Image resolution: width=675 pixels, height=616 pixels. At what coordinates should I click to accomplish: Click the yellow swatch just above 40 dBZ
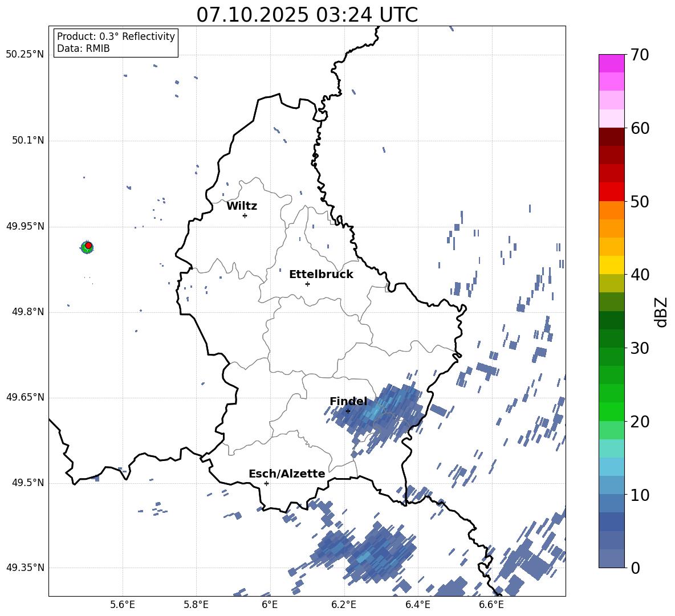click(x=611, y=265)
